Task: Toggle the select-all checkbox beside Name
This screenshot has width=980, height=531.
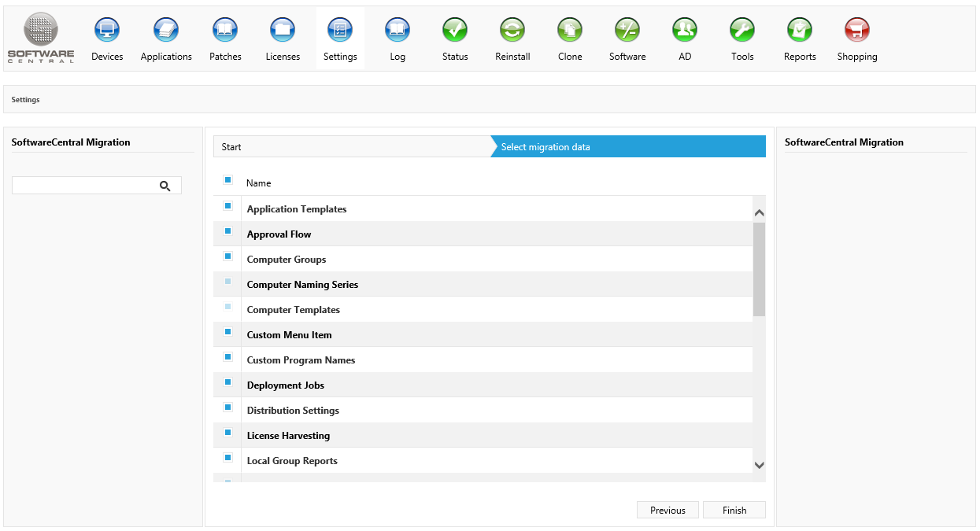Action: point(228,180)
